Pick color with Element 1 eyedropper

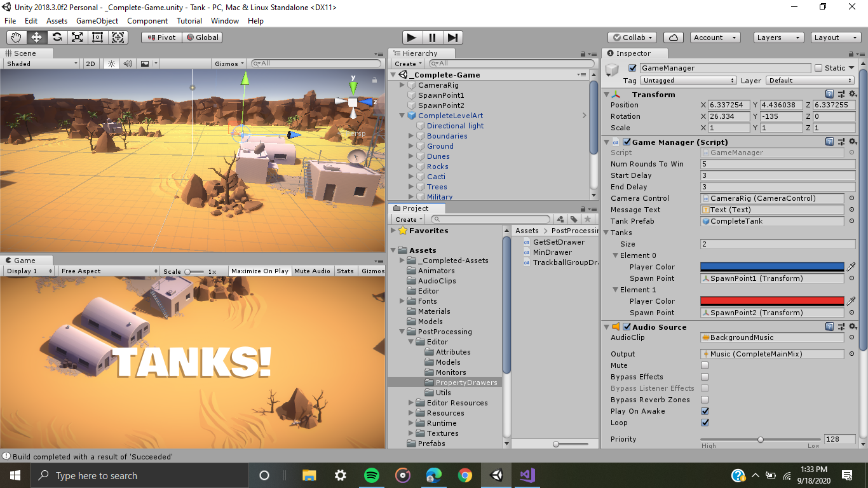851,301
